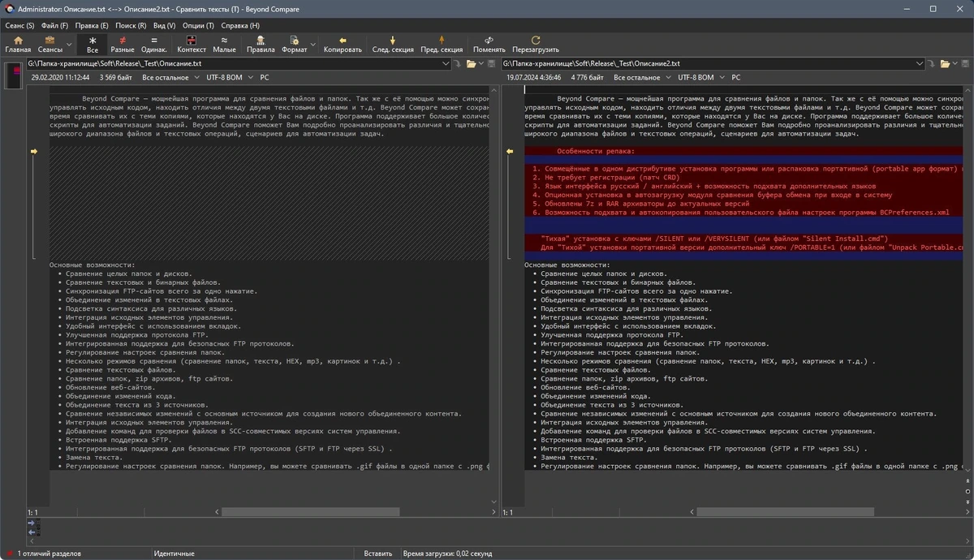Open the Вид (V) menu
Image resolution: width=974 pixels, height=560 pixels.
pos(165,26)
